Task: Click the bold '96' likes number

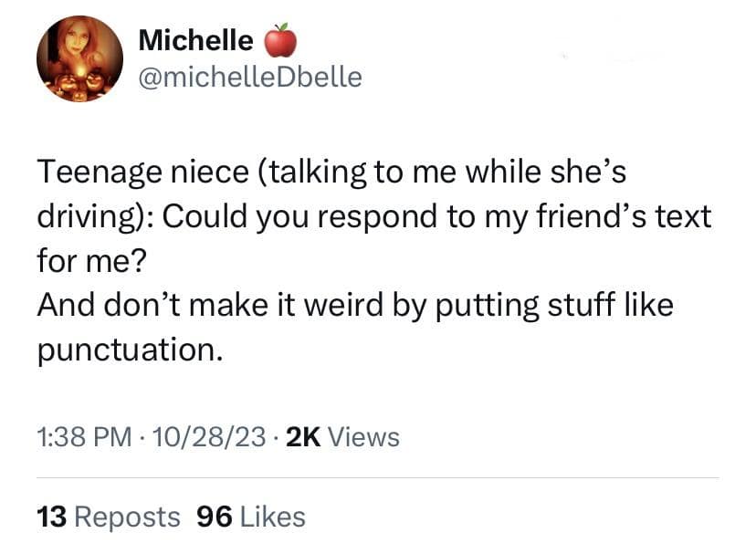Action: coord(214,517)
